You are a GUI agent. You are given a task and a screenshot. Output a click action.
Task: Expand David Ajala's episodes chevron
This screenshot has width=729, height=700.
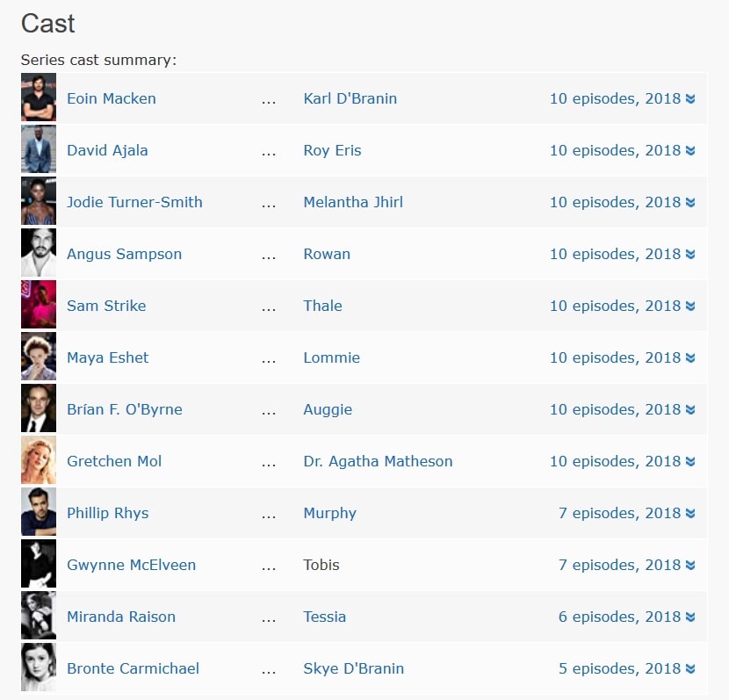(x=690, y=150)
